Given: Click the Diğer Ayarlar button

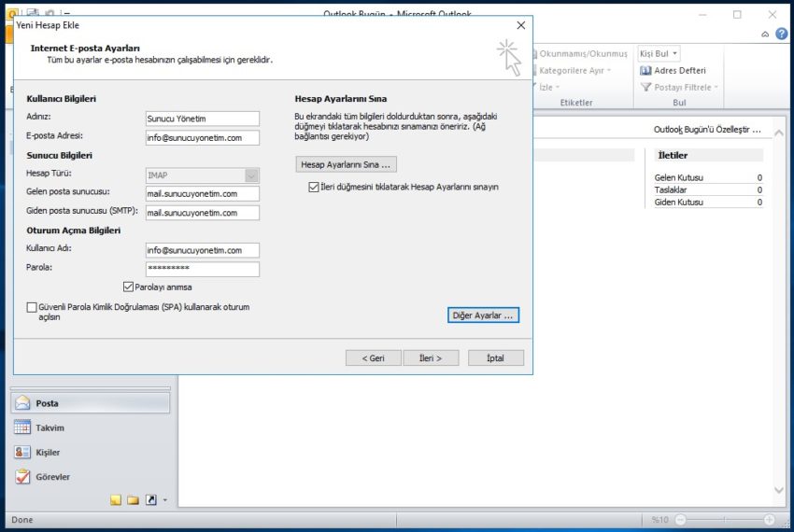Looking at the screenshot, I should pos(483,315).
